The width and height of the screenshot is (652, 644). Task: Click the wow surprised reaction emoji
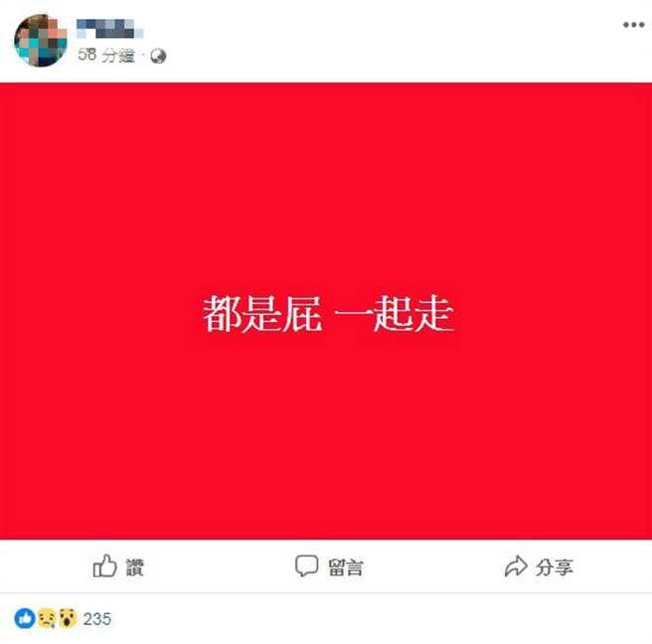pos(68,618)
